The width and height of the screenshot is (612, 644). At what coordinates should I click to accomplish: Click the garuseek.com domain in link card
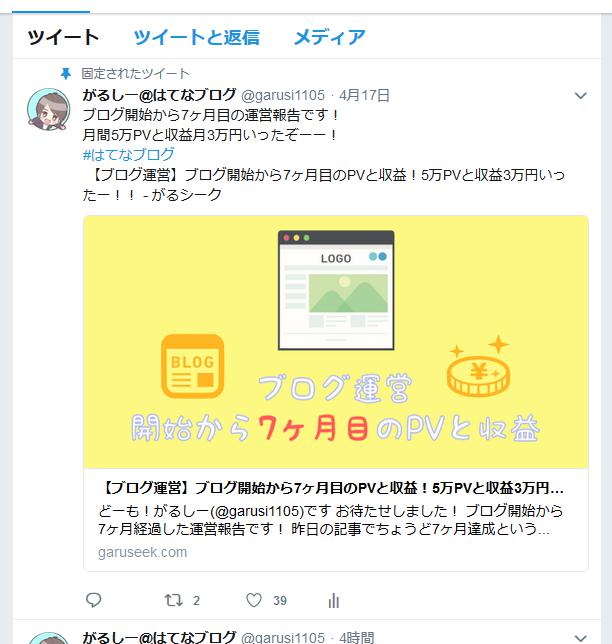tap(142, 552)
